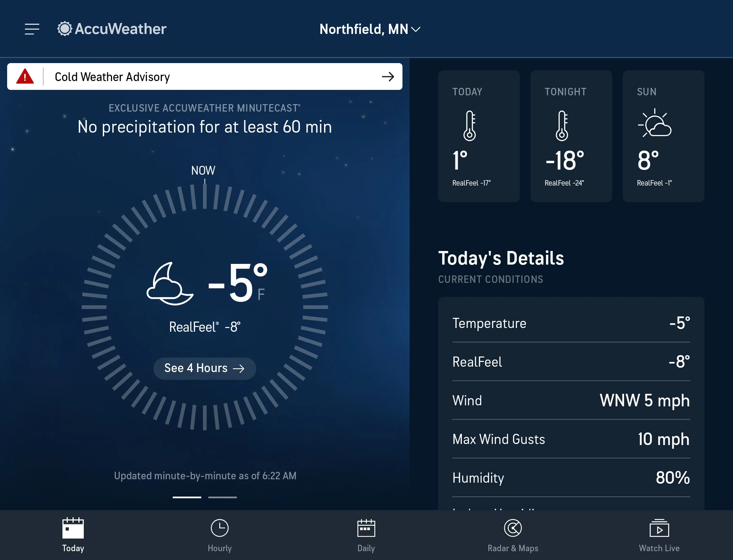Click the Temperature row in Today's Details
The image size is (733, 560).
(571, 323)
